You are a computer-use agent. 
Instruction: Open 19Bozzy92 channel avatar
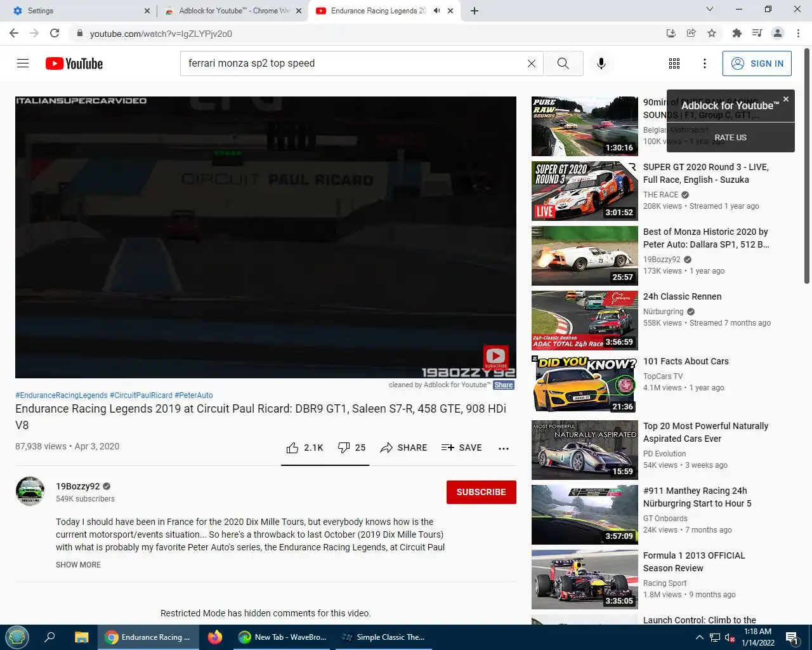pos(30,491)
